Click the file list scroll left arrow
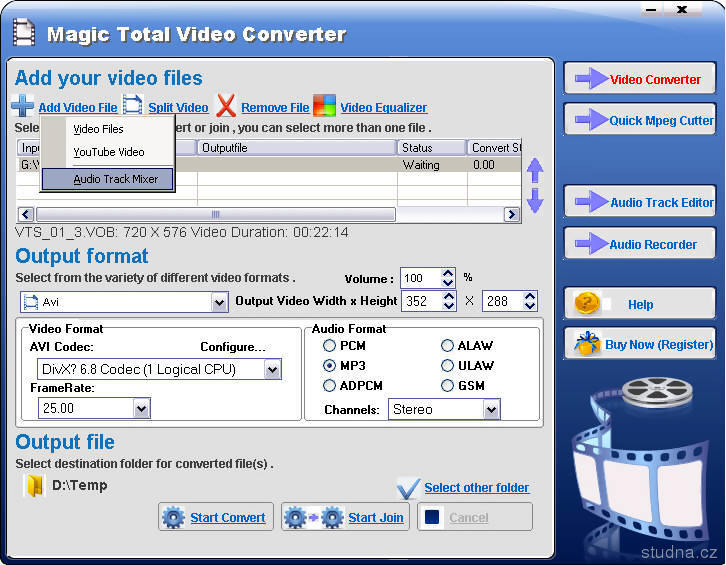 click(x=26, y=214)
